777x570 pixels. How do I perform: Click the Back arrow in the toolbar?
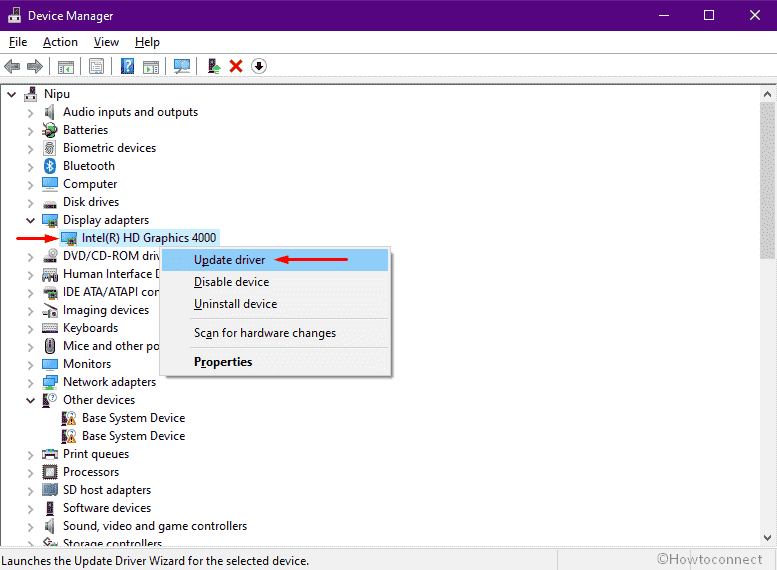pos(12,66)
